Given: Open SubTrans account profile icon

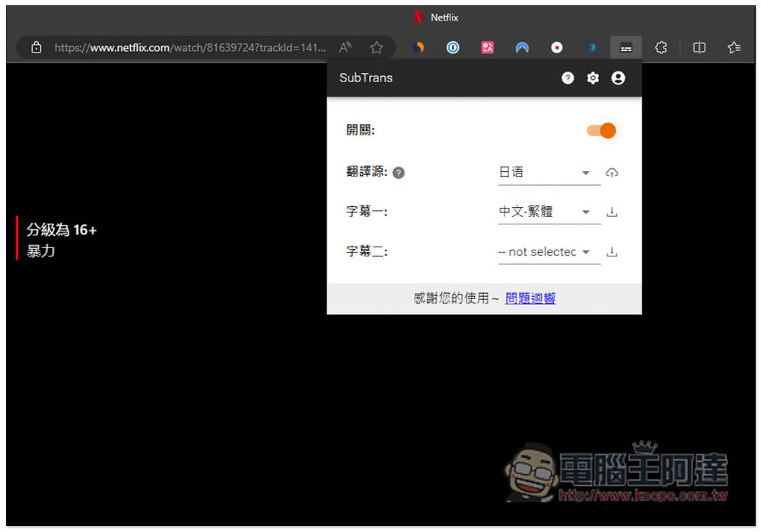Looking at the screenshot, I should (618, 78).
